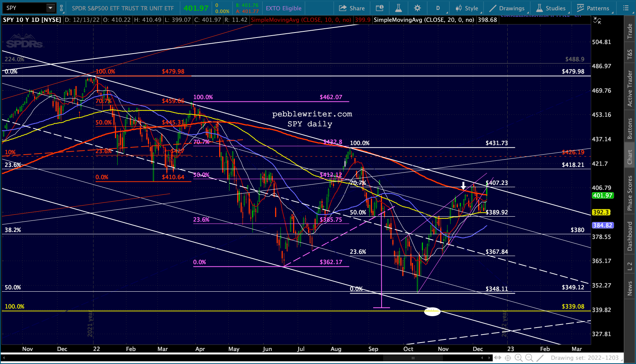This screenshot has width=636, height=364.
Task: Open the L 2 sidebar tab
Action: click(630, 266)
